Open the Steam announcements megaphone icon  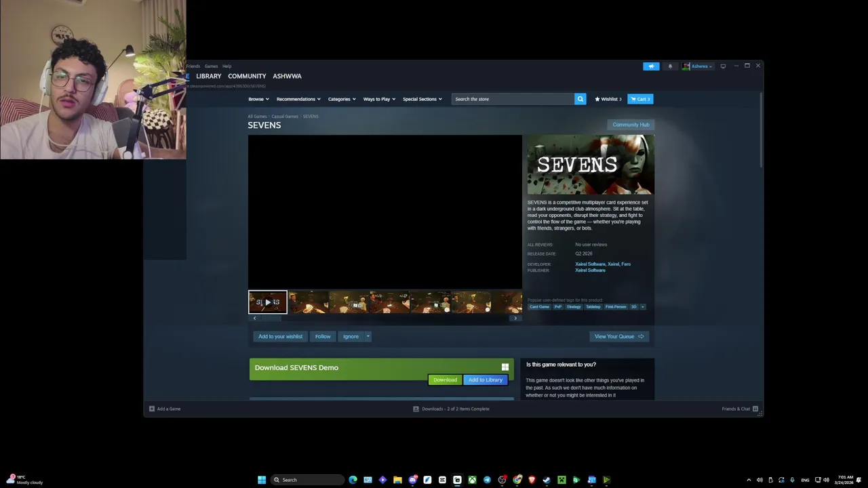coord(651,66)
